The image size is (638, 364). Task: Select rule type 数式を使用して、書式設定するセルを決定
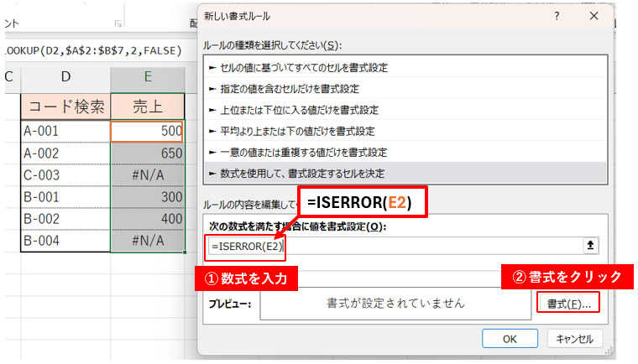(x=405, y=174)
